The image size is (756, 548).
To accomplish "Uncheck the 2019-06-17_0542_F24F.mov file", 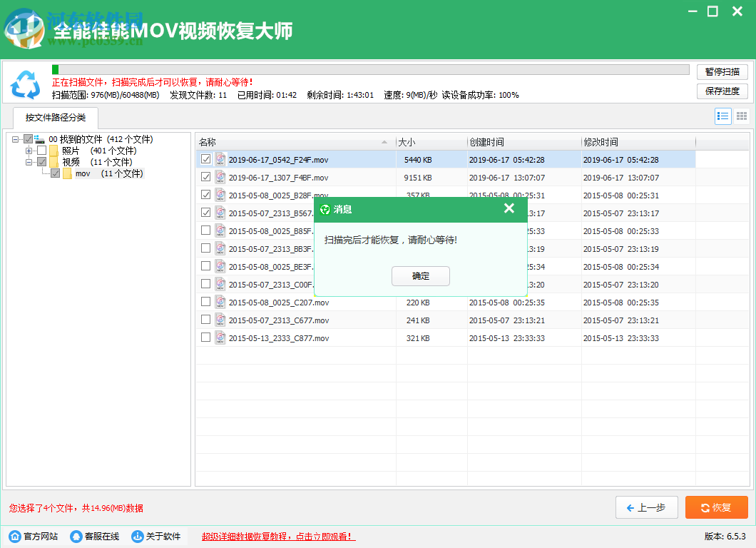I will pyautogui.click(x=205, y=159).
